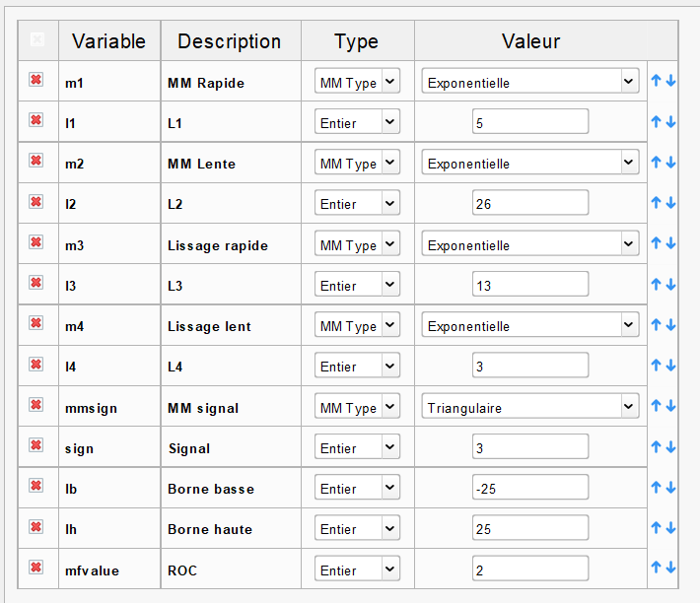Click the ROC value field showing 2
700x603 pixels.
[529, 569]
